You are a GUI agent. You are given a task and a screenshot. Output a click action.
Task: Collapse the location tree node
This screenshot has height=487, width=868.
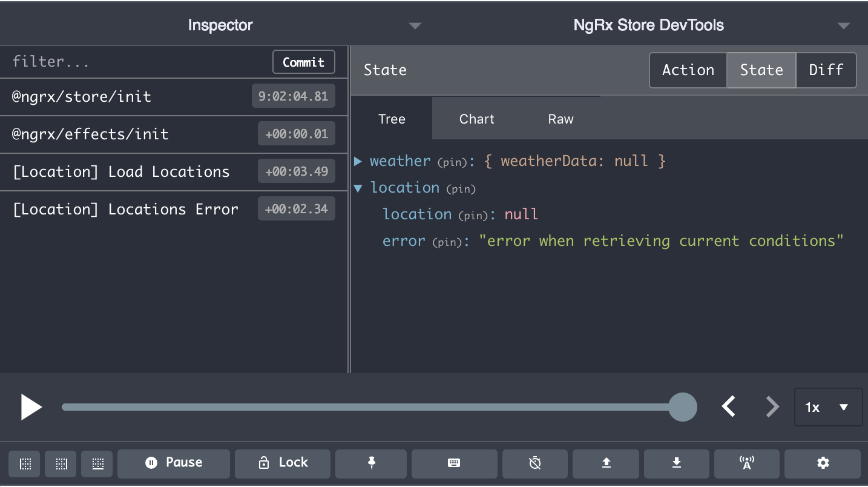click(358, 188)
